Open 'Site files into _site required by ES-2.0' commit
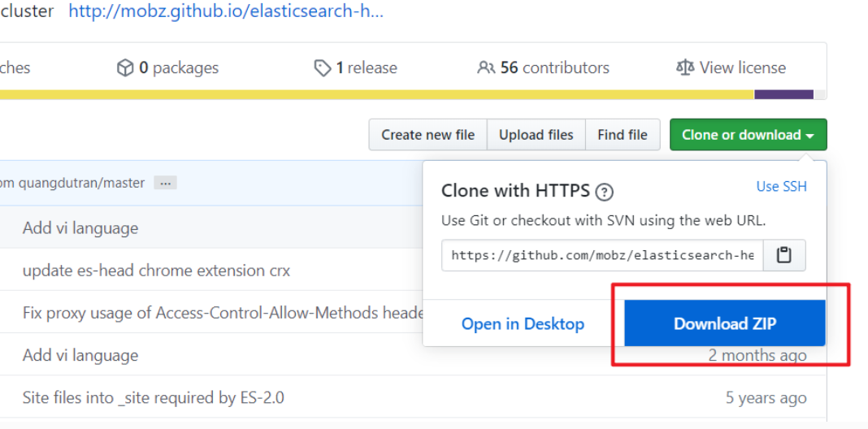The image size is (868, 429). pyautogui.click(x=154, y=397)
